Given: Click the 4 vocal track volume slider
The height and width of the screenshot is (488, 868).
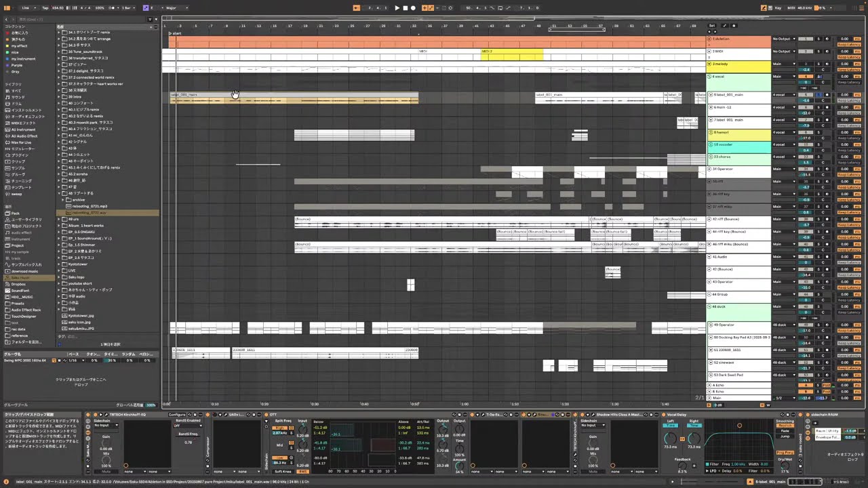Looking at the screenshot, I should [x=806, y=82].
